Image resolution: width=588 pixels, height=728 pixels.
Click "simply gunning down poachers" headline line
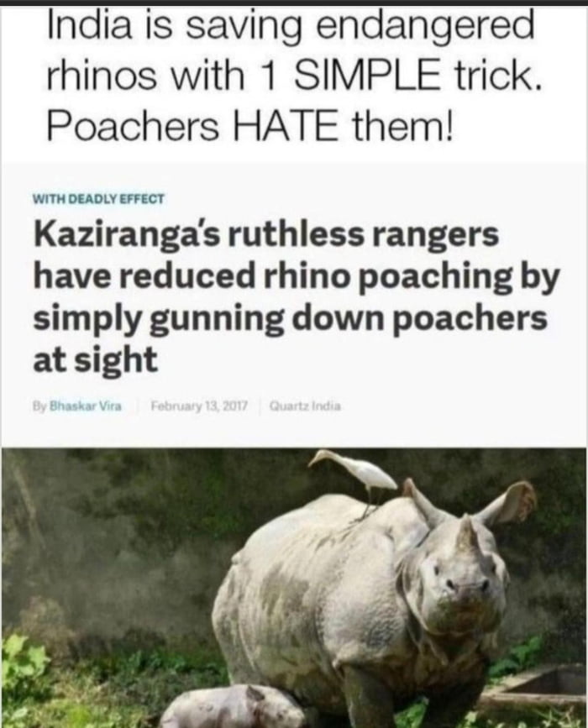(290, 319)
